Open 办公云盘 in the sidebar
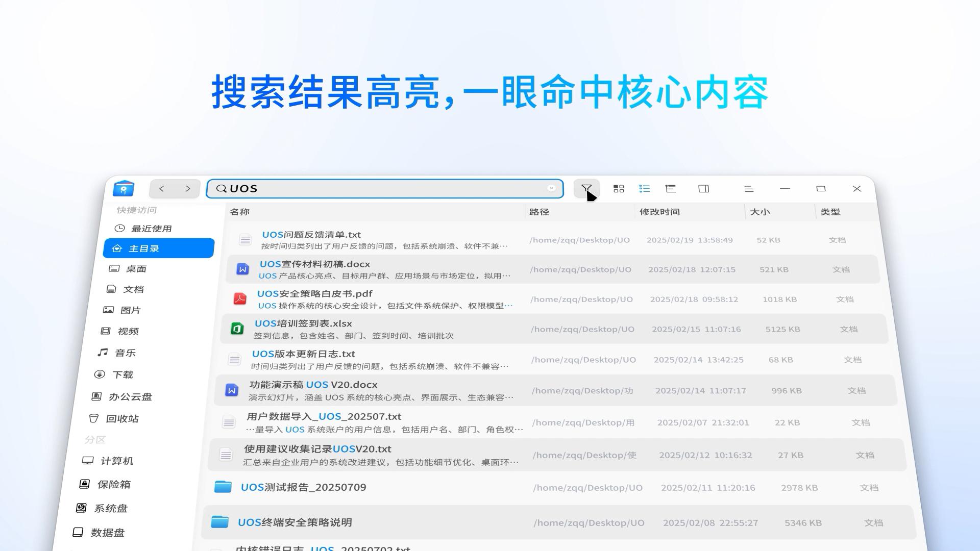 pyautogui.click(x=129, y=397)
